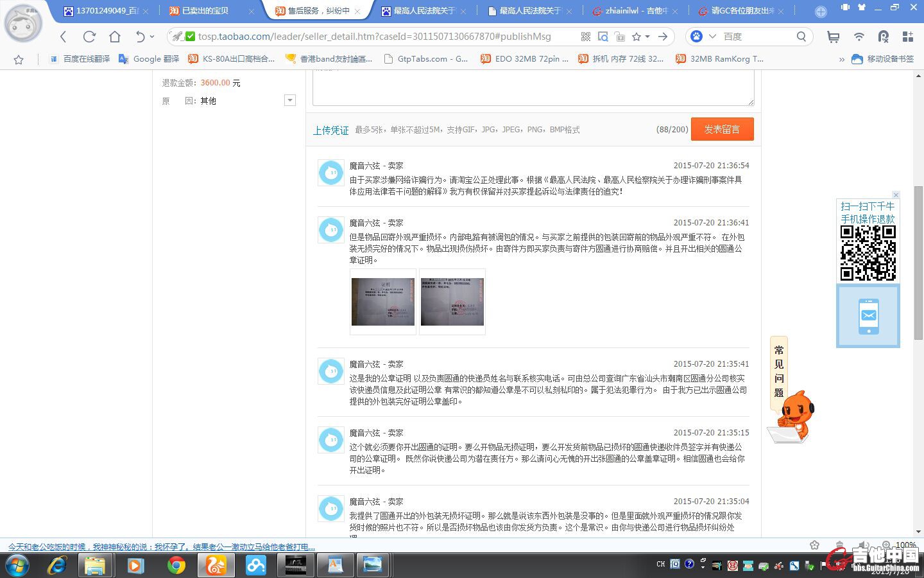Reload the page with the refresh icon
The width and height of the screenshot is (924, 578).
(89, 37)
